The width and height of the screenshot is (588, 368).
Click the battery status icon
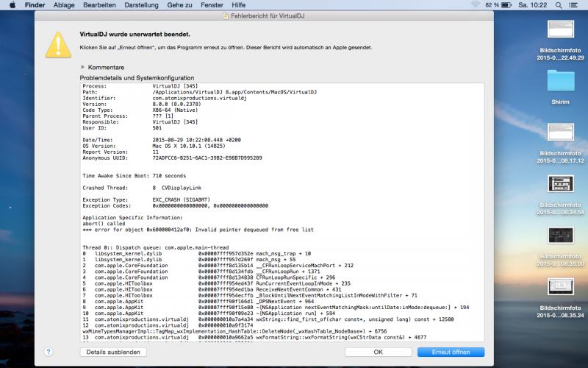point(506,5)
